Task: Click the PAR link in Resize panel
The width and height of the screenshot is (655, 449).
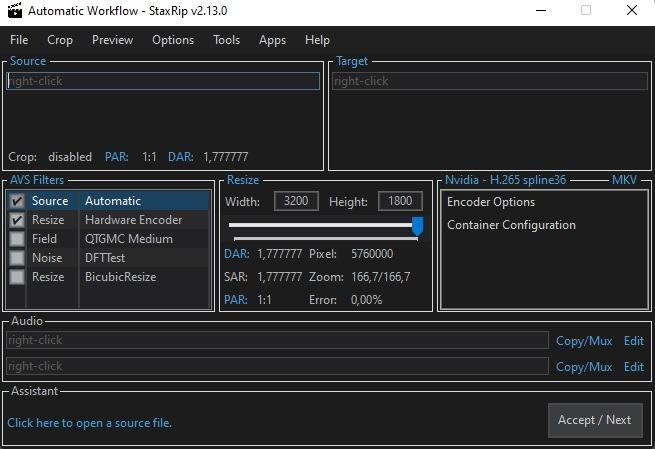Action: pos(236,300)
